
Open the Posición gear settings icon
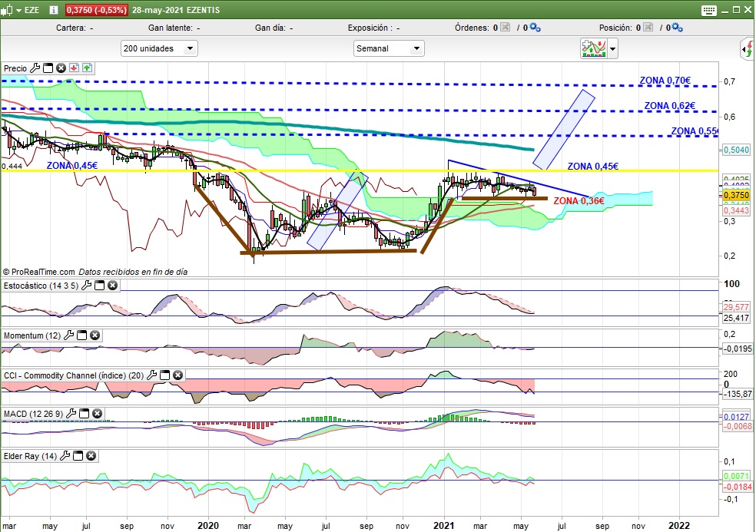(678, 28)
